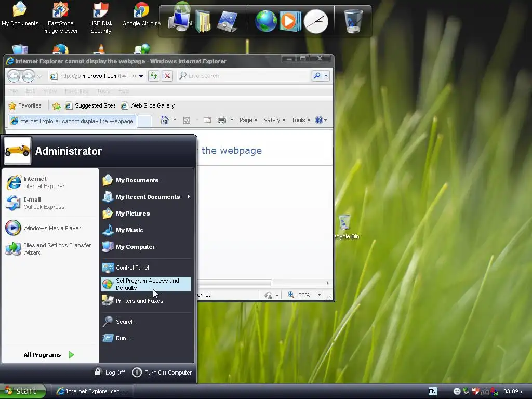Open the zoom level dropdown arrow
The image size is (532, 399).
320,295
